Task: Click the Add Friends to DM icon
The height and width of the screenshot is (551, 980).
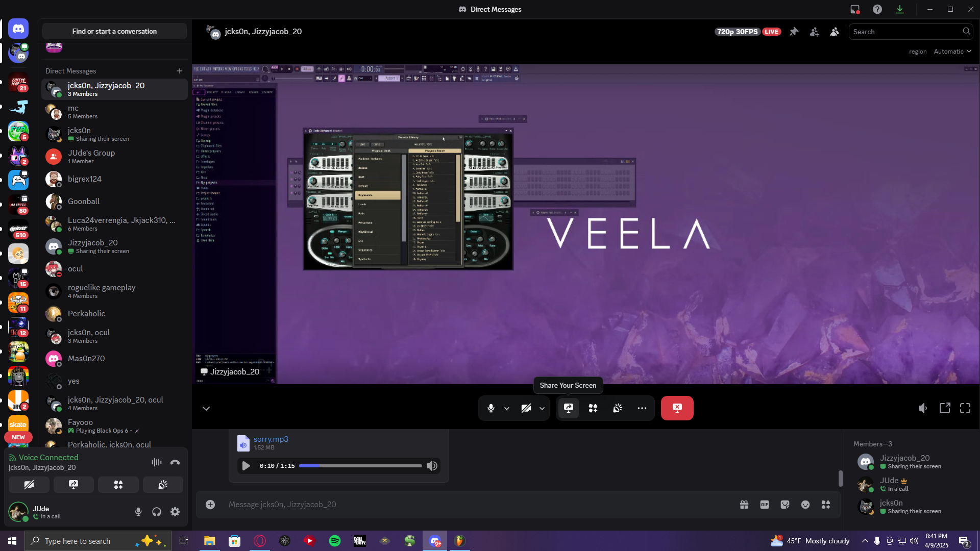Action: tap(814, 32)
